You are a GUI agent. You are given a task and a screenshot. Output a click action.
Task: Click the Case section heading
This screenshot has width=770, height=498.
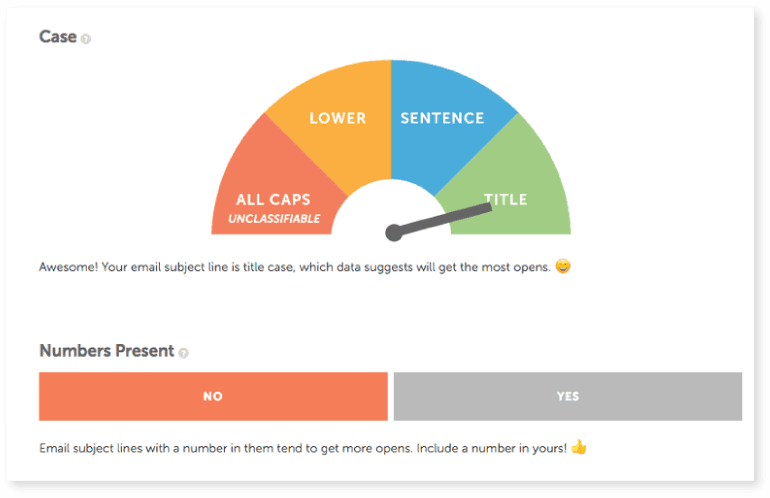(x=58, y=37)
